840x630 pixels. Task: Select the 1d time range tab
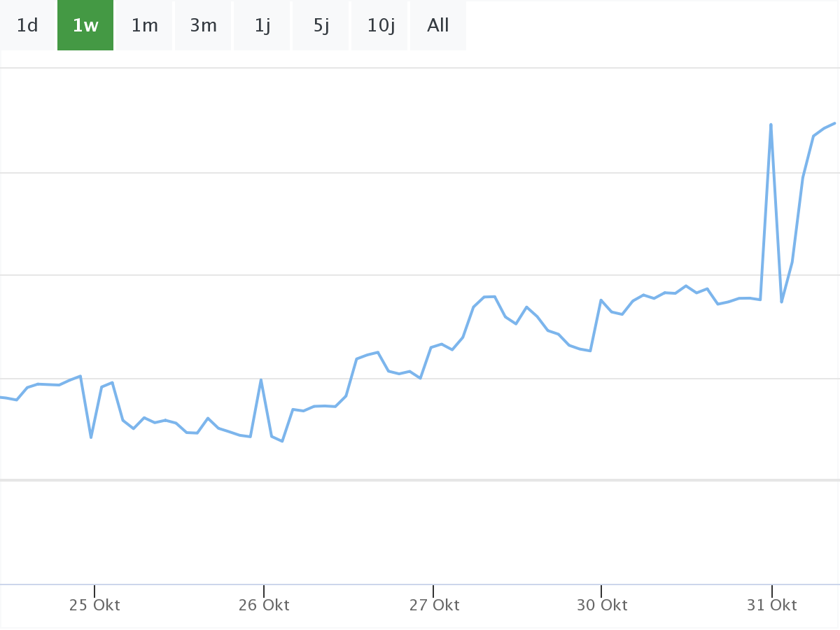[27, 26]
